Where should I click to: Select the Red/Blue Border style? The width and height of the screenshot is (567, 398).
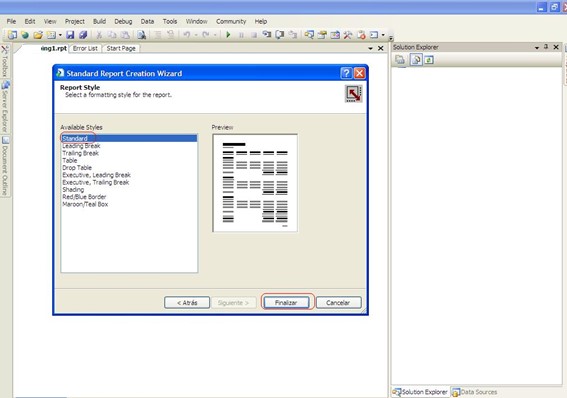(x=84, y=197)
